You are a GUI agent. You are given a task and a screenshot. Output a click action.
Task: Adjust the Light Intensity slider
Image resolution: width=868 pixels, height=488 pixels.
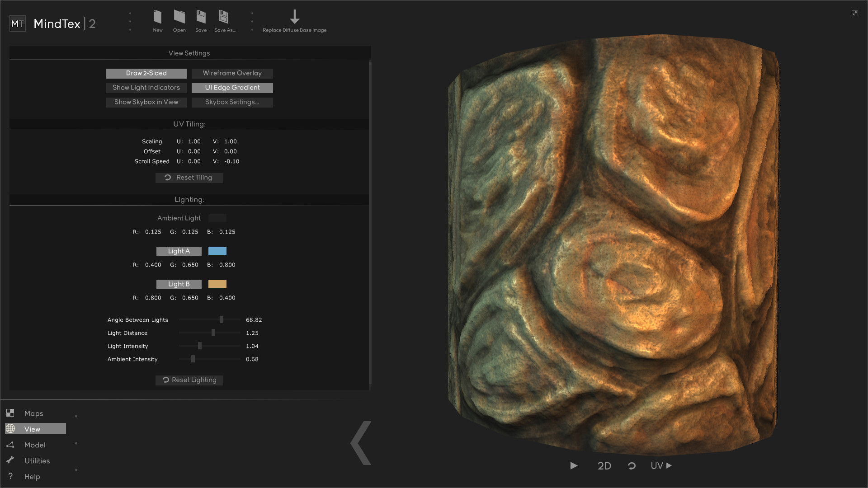coord(199,346)
